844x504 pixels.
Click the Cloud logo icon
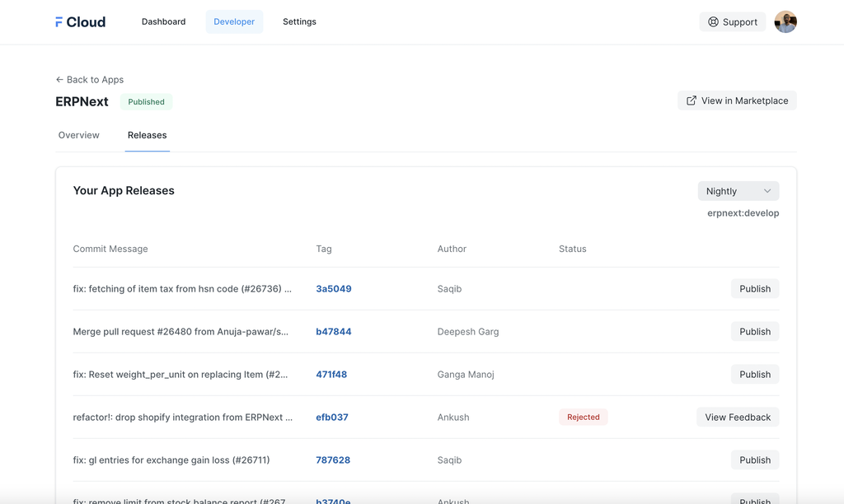[x=59, y=22]
